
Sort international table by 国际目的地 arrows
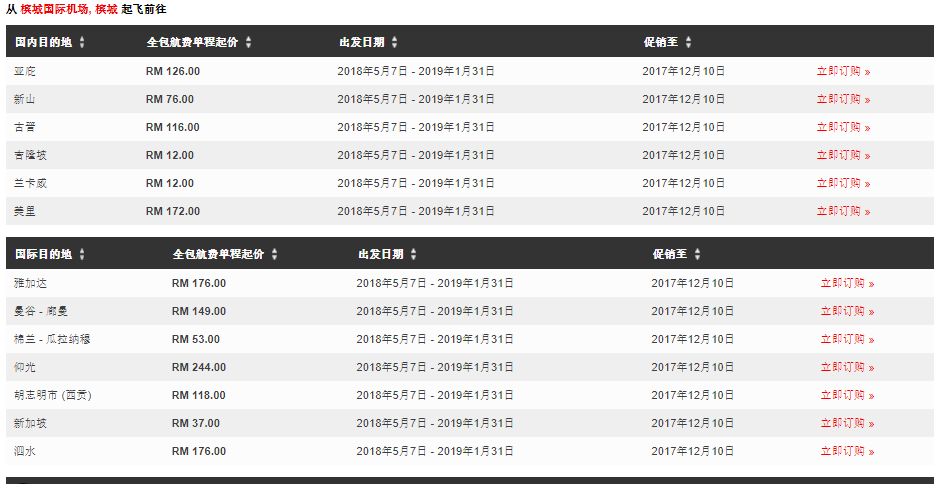(82, 254)
